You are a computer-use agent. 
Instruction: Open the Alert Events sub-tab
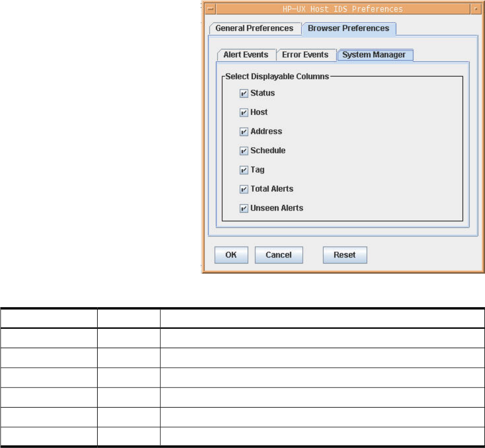(246, 55)
